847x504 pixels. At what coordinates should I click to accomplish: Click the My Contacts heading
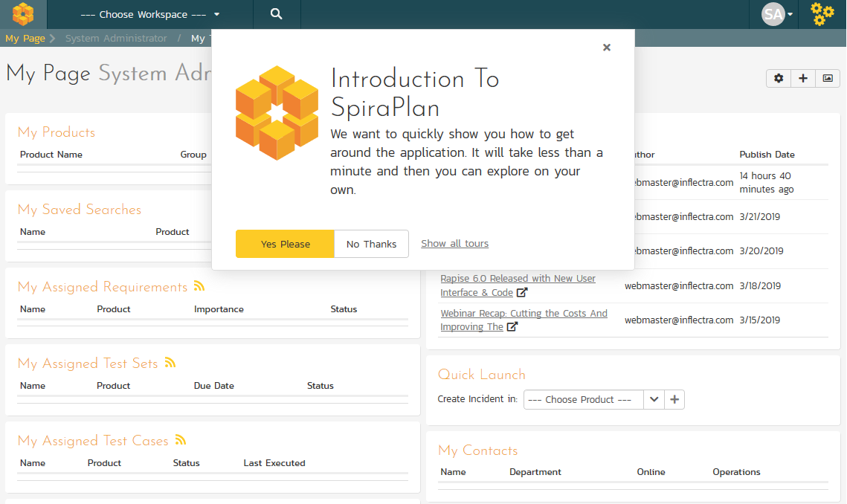477,450
